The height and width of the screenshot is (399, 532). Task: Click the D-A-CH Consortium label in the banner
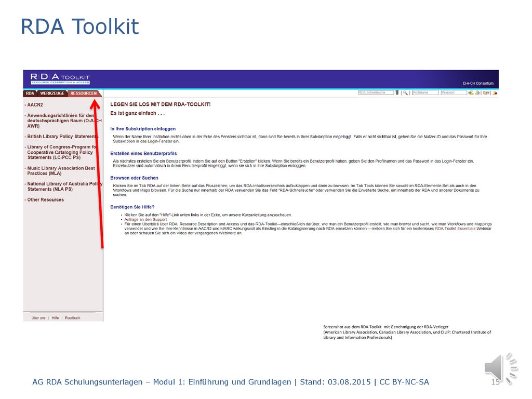point(478,84)
